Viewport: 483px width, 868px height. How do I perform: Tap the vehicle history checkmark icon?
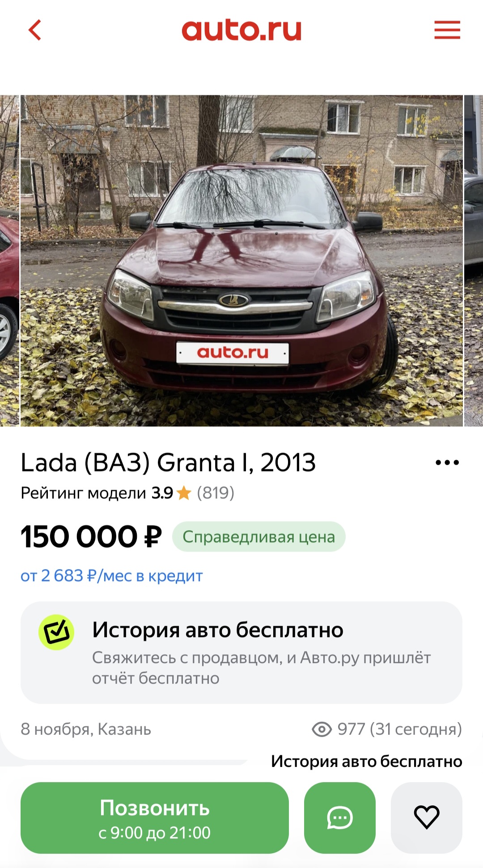click(x=56, y=632)
